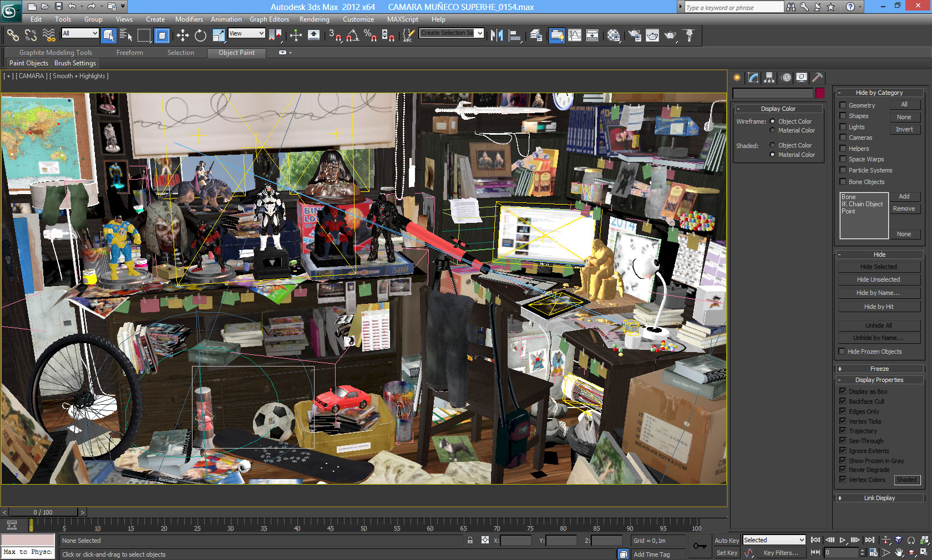Click the Select and Scale tool

(x=219, y=35)
